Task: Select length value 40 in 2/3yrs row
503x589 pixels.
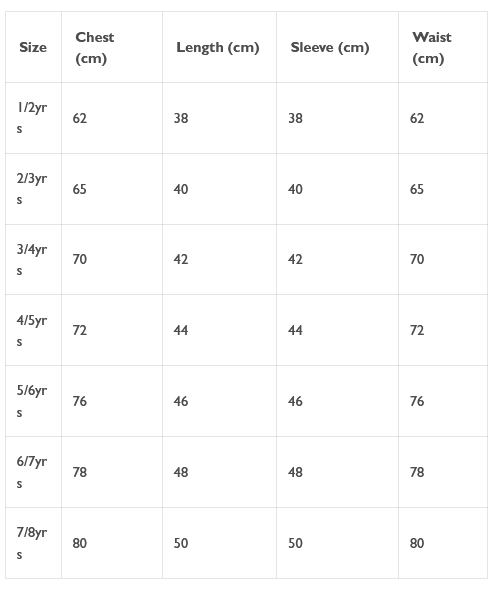Action: (x=181, y=189)
